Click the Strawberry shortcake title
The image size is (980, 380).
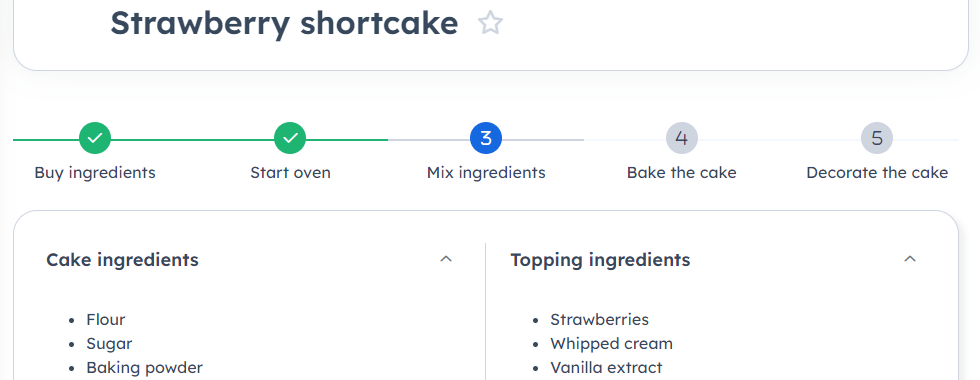tap(284, 23)
